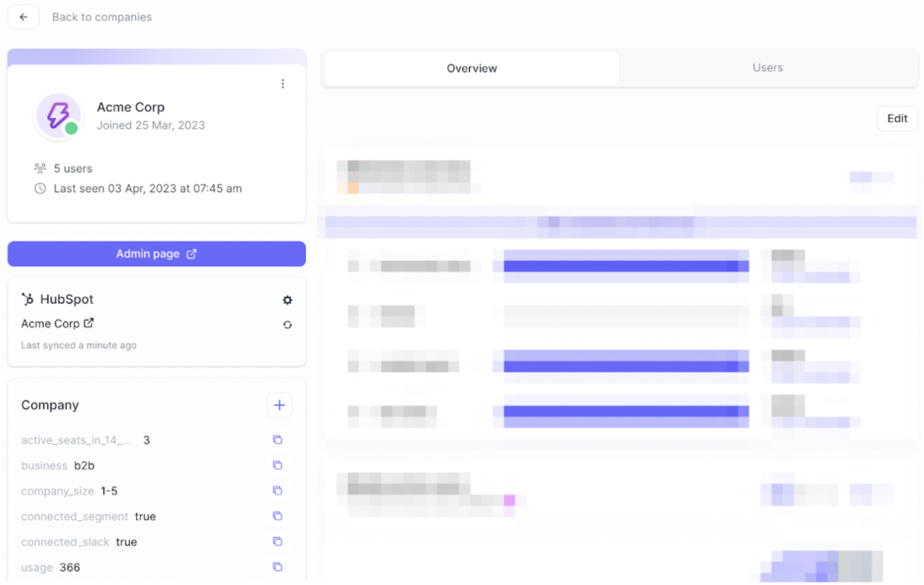924x585 pixels.
Task: Select the Overview tab
Action: pos(471,68)
